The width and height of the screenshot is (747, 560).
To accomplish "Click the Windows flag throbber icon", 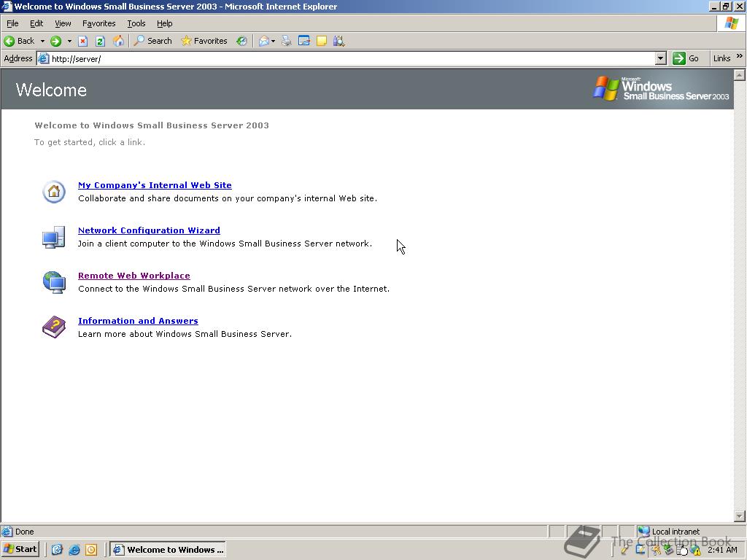I will [731, 23].
